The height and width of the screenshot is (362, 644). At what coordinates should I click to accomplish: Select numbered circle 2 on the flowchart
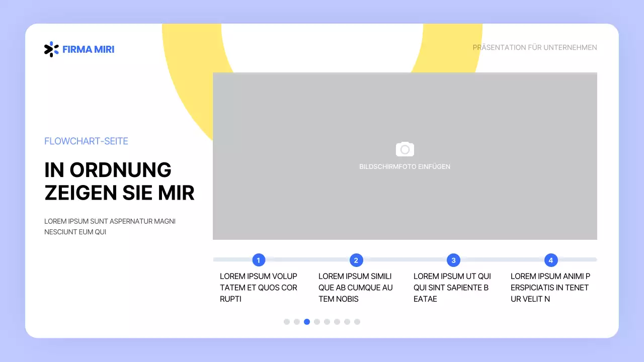tap(356, 260)
